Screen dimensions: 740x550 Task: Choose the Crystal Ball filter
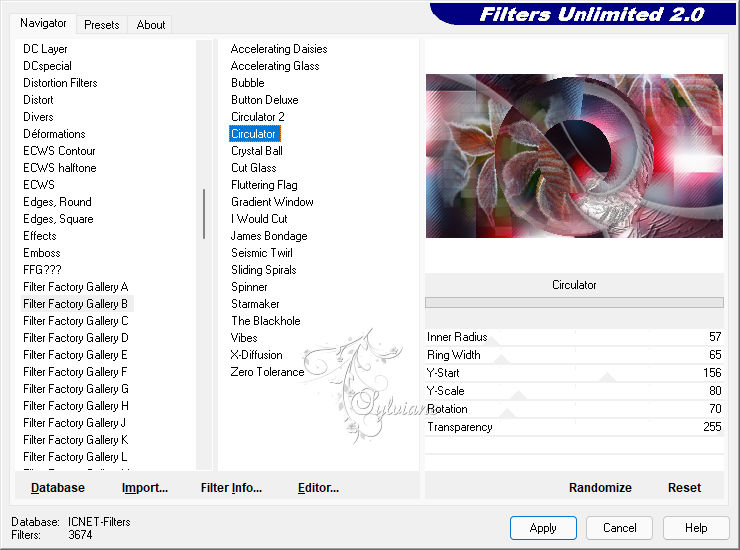257,151
